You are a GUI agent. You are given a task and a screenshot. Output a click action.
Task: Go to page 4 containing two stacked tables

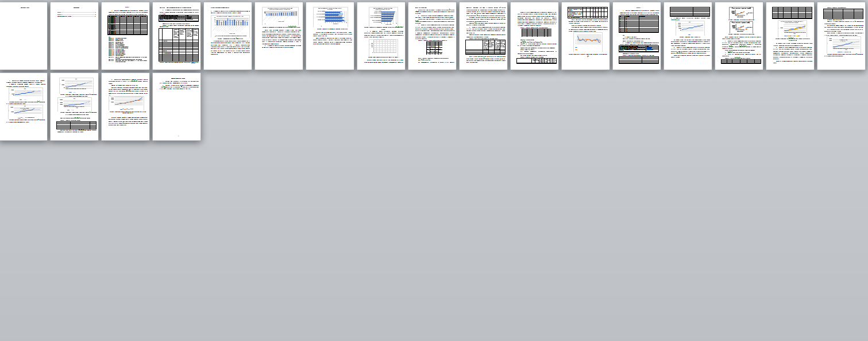tap(177, 36)
